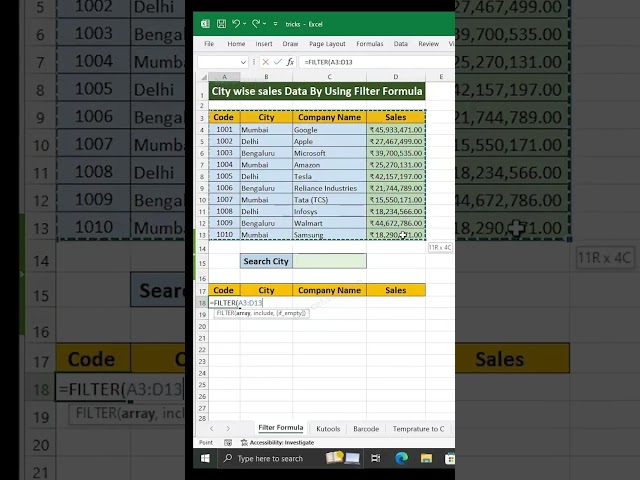Switch to the Barcode sheet tab
The width and height of the screenshot is (640, 480).
366,429
